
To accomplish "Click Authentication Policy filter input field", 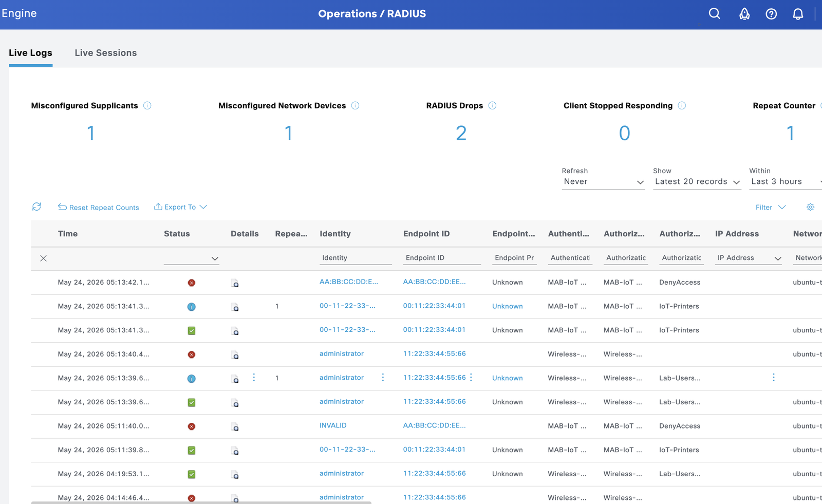I will tap(570, 258).
